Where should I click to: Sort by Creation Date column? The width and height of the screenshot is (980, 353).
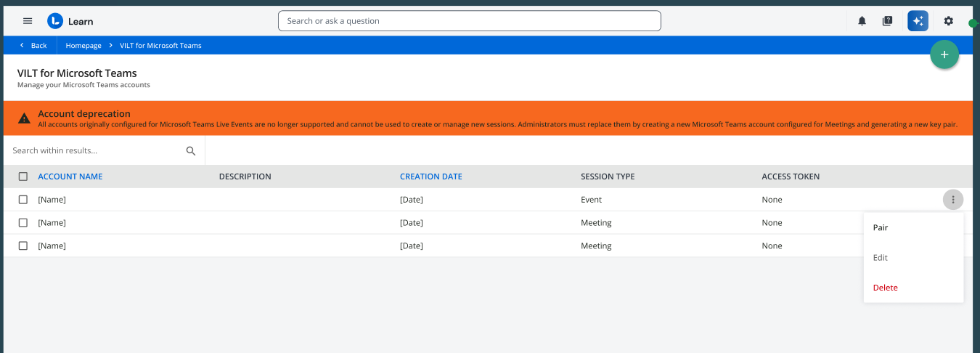tap(430, 176)
